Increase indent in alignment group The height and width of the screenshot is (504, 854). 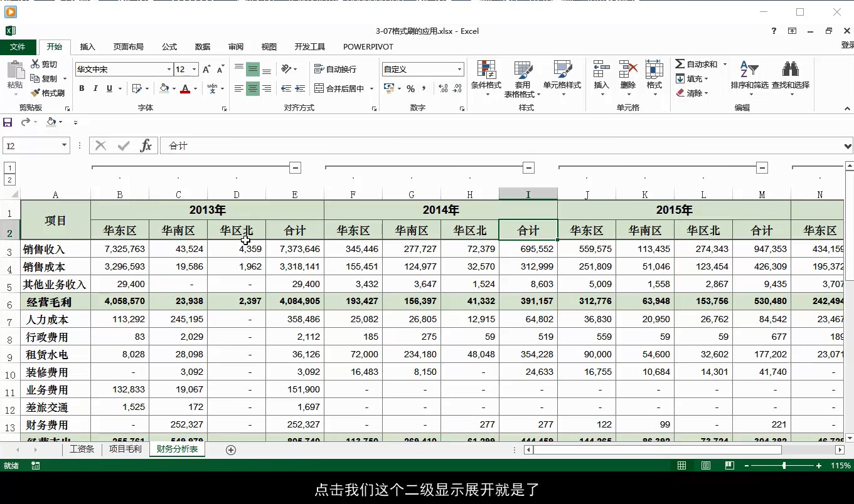click(x=300, y=88)
